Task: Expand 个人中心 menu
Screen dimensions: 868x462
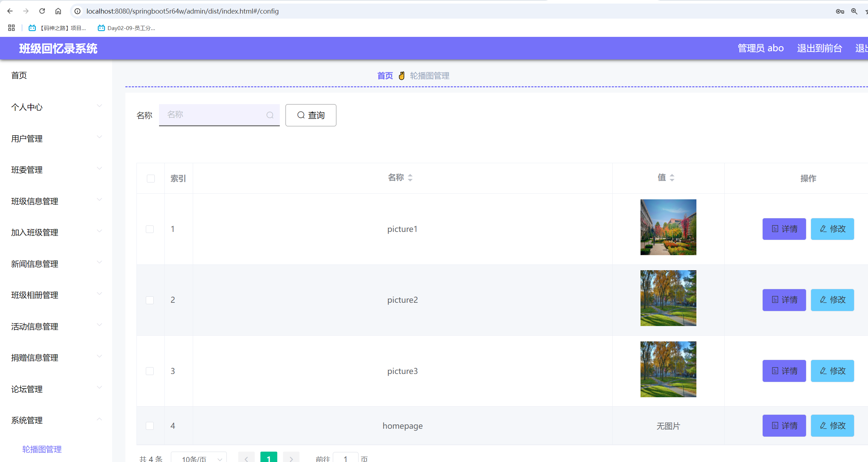Action: coord(56,107)
